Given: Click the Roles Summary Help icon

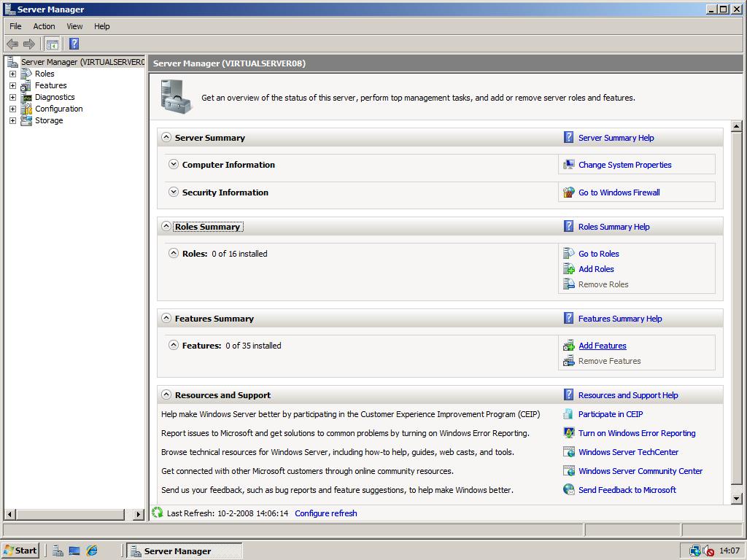Looking at the screenshot, I should [568, 226].
